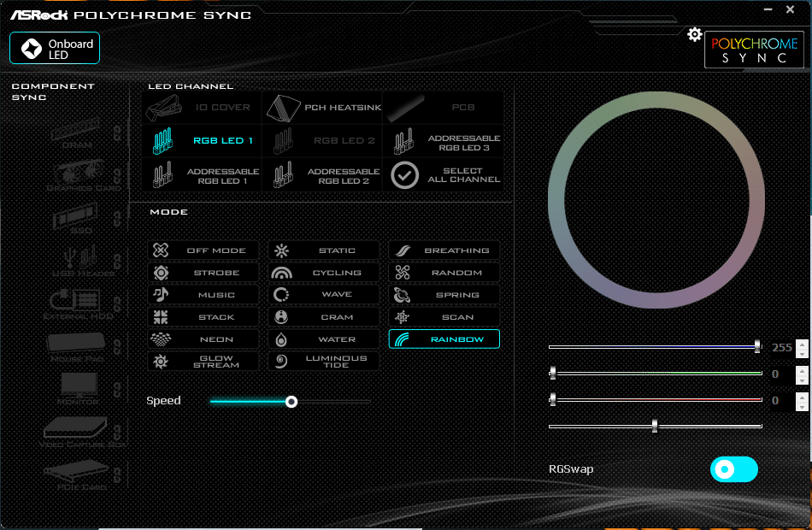
Task: Select Addressable RGB LED 3 channel
Action: pos(444,140)
